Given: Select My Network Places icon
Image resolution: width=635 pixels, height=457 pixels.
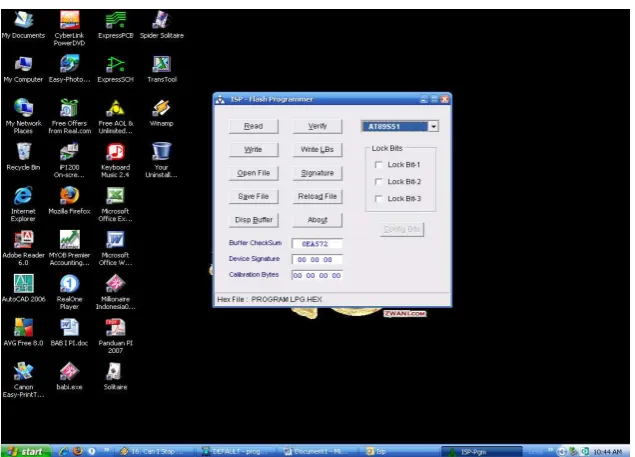Looking at the screenshot, I should [x=23, y=116].
